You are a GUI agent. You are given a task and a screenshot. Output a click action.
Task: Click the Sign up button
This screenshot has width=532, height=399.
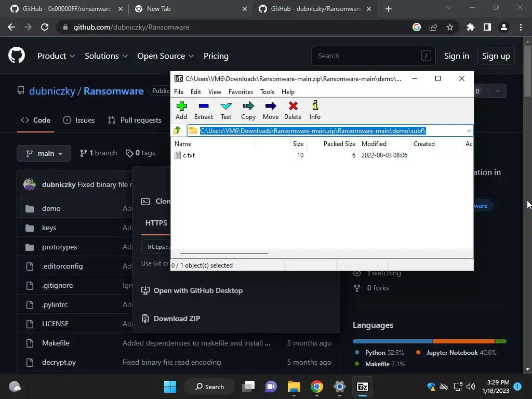(496, 56)
